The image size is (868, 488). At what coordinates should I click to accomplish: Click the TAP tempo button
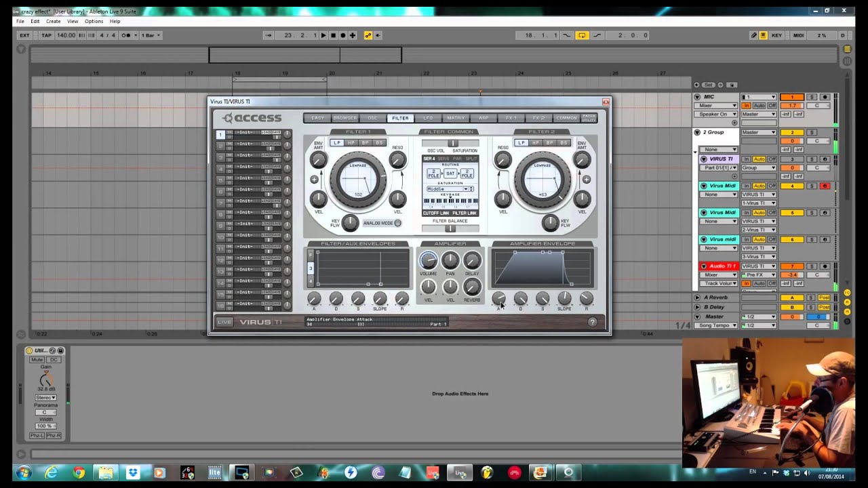[46, 35]
